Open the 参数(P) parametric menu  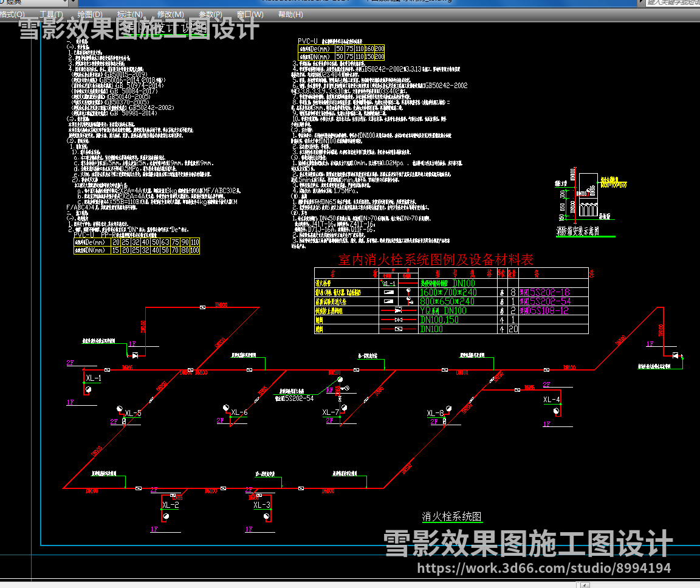click(x=210, y=15)
